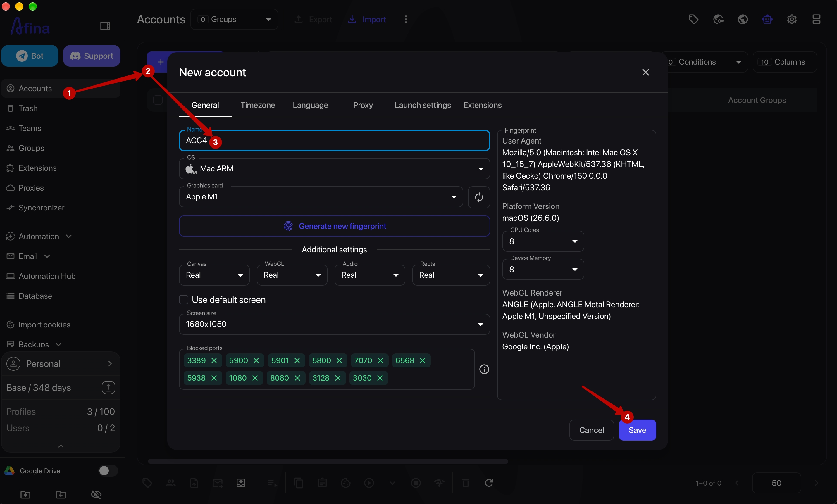
Task: Switch to the Extensions tab in dialog
Action: click(482, 105)
